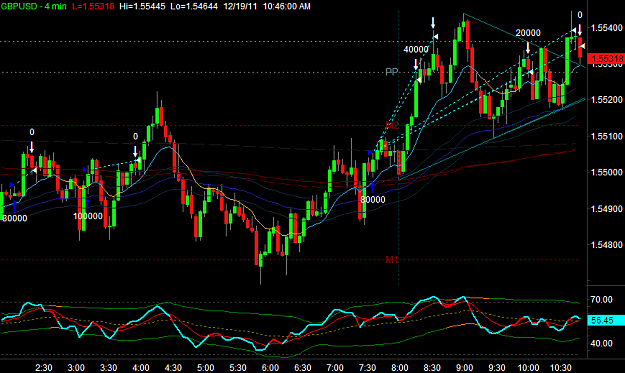The width and height of the screenshot is (625, 373).
Task: Click the 10:00 time axis marker
Action: tap(528, 367)
